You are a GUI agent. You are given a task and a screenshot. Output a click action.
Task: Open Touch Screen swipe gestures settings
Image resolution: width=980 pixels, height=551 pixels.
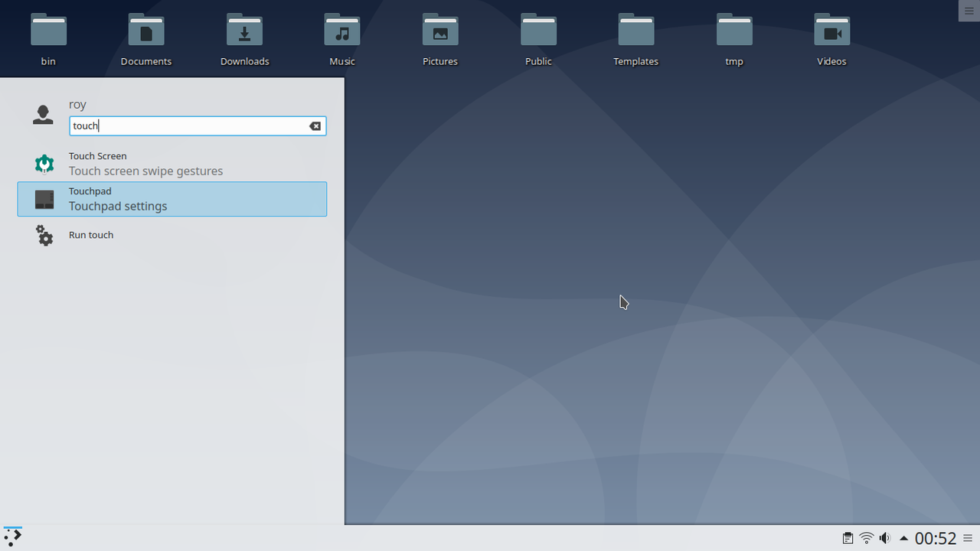pos(171,164)
